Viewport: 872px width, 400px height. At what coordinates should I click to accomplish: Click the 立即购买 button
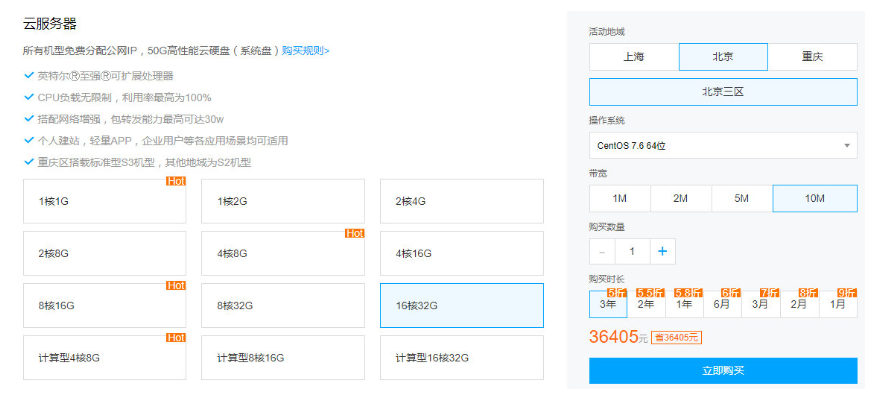[x=723, y=371]
